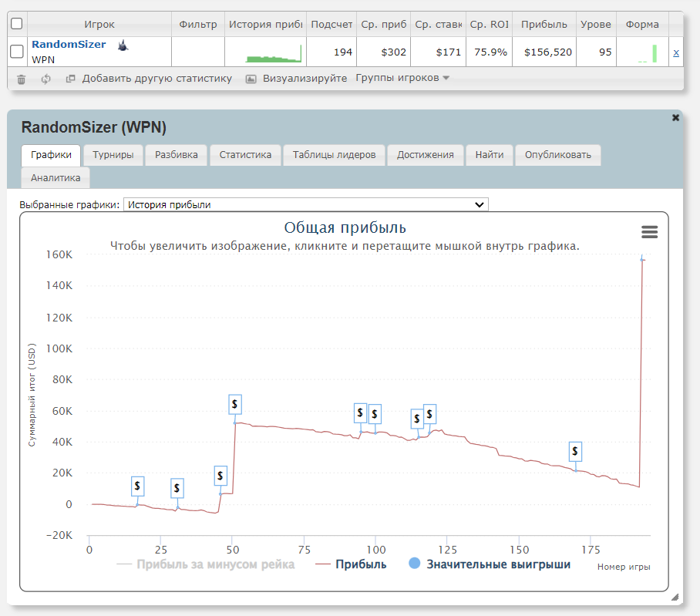The width and height of the screenshot is (700, 616).
Task: Toggle 'Прибыль за минусом рейка' legend series
Action: [206, 564]
